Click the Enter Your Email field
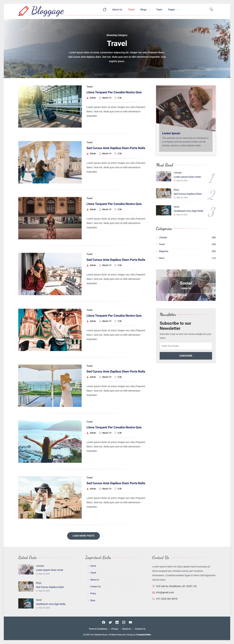 click(186, 346)
